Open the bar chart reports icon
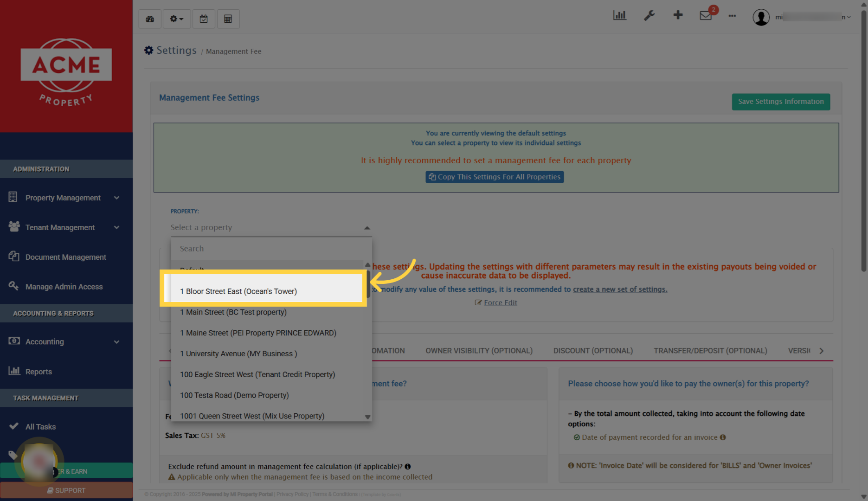868x501 pixels. click(619, 15)
